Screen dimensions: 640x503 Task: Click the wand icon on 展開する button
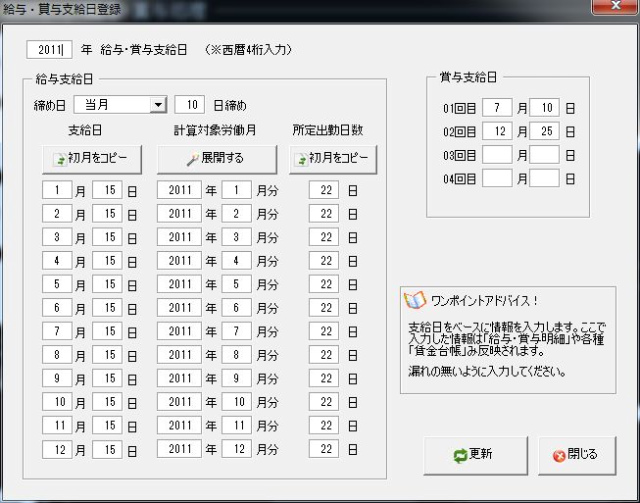click(192, 159)
